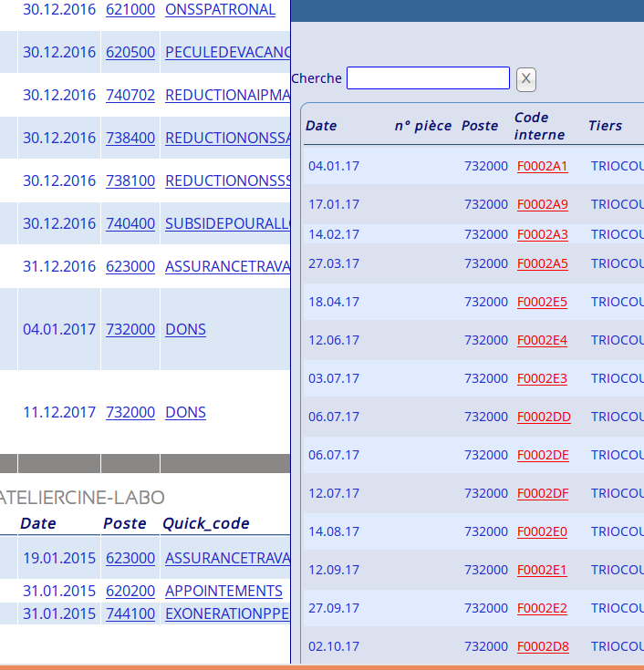Open the F0002D8 entry link
This screenshot has height=670, width=644.
tap(543, 646)
